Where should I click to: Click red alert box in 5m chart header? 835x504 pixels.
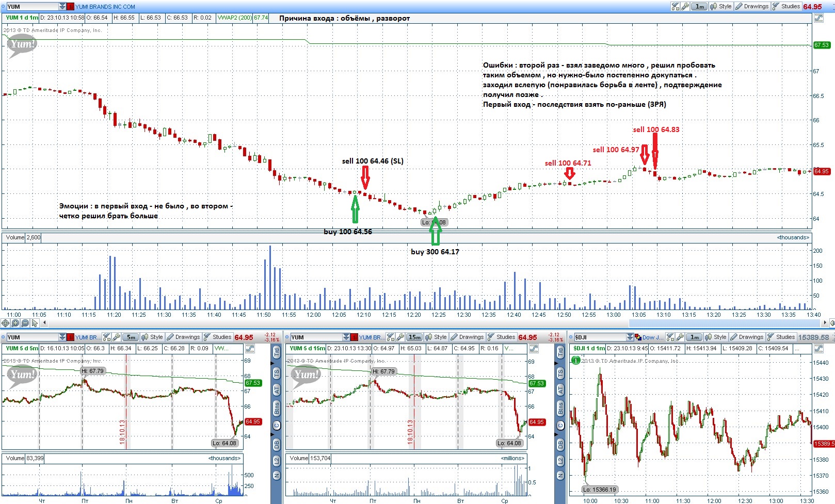71,337
